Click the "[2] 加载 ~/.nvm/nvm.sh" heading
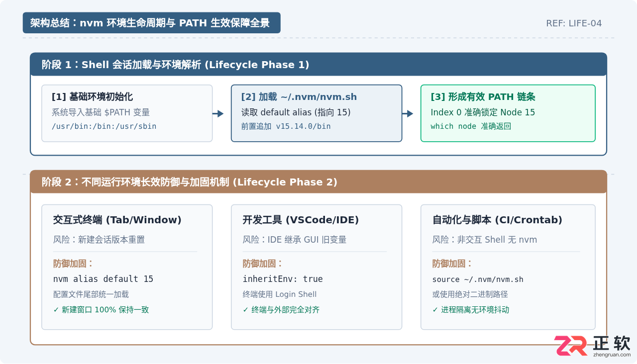Screen dimensions: 637x364 [299, 97]
